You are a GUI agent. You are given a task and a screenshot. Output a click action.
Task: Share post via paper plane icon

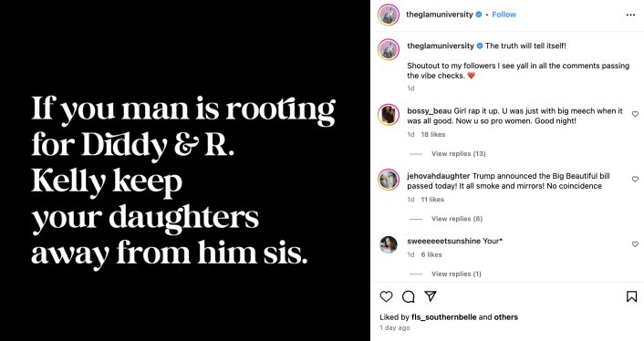point(430,296)
